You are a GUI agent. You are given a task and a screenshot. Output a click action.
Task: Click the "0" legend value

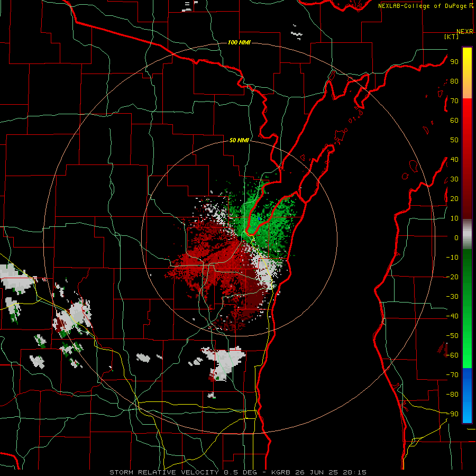456,237
